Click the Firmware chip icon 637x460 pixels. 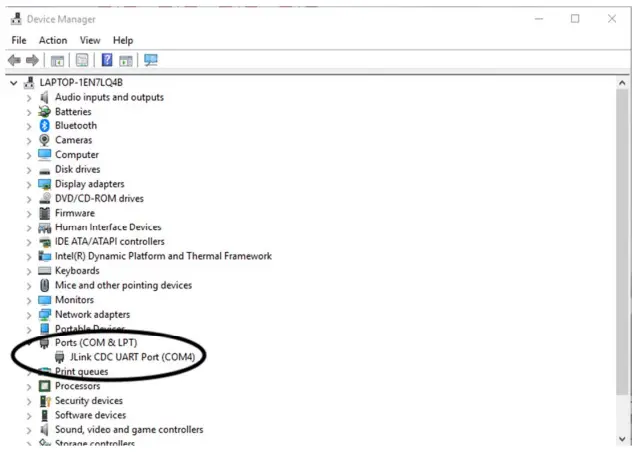click(x=44, y=213)
